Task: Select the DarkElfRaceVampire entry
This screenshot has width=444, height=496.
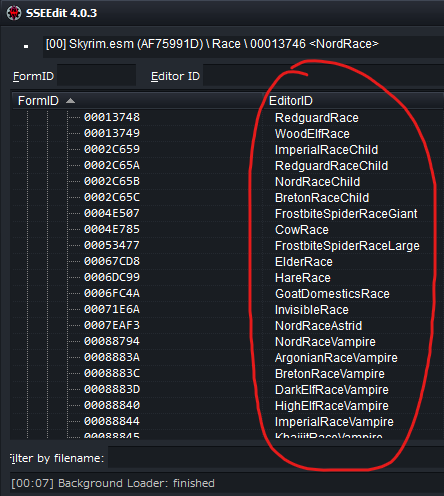Action: coord(332,390)
